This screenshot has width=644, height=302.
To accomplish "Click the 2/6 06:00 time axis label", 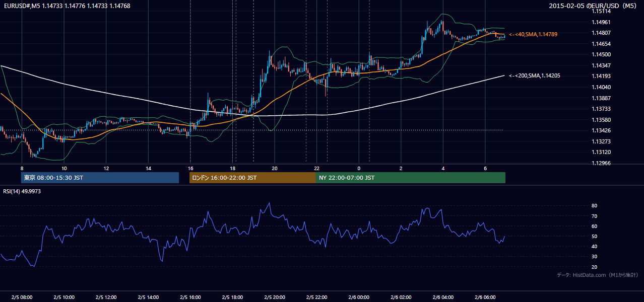I will click(485, 297).
